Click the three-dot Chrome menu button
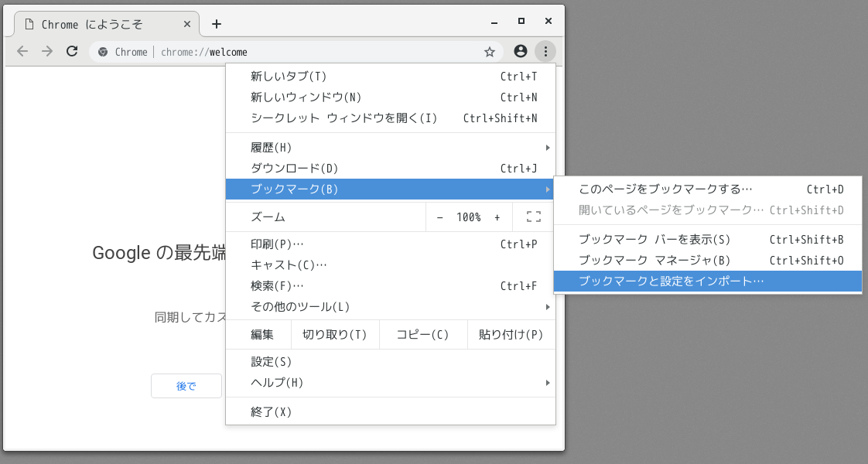 [x=545, y=52]
